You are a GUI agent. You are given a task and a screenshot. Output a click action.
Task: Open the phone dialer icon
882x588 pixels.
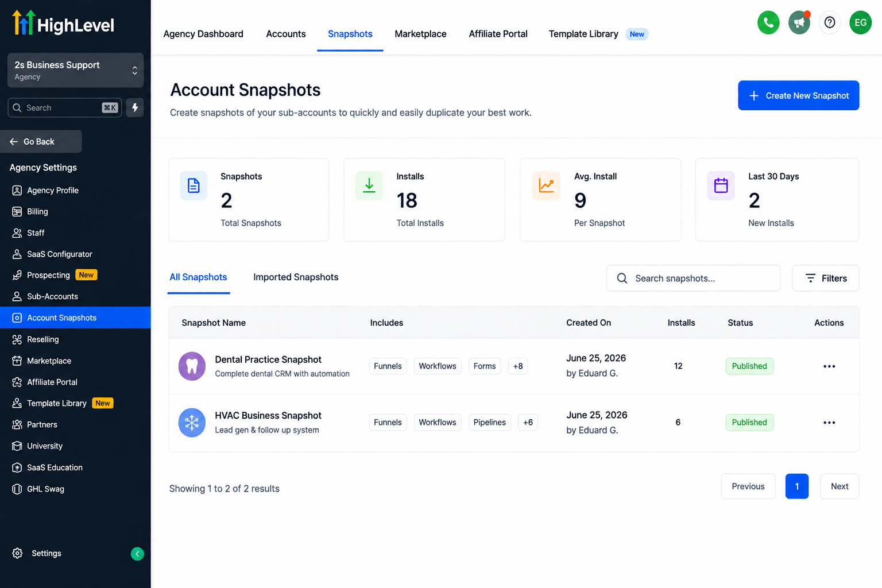[768, 23]
